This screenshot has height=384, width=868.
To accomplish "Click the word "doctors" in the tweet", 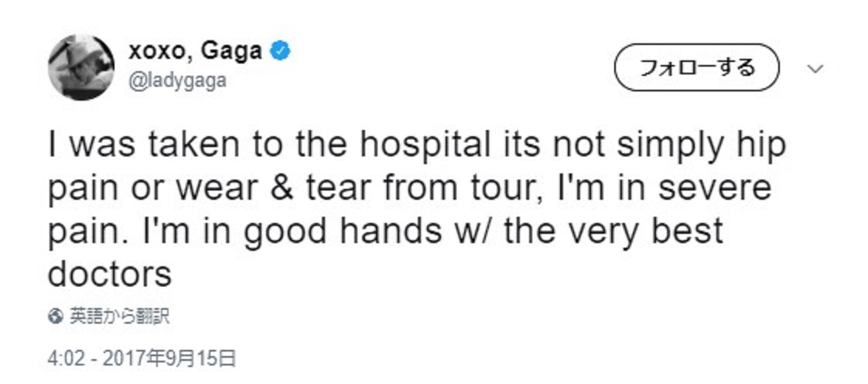I will 109,274.
